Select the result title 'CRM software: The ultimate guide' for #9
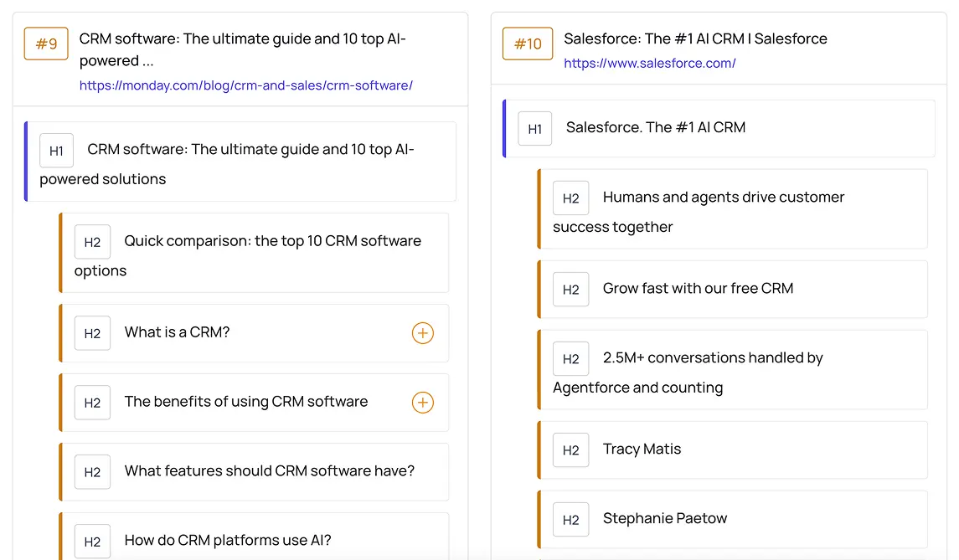The width and height of the screenshot is (959, 560). coord(243,49)
